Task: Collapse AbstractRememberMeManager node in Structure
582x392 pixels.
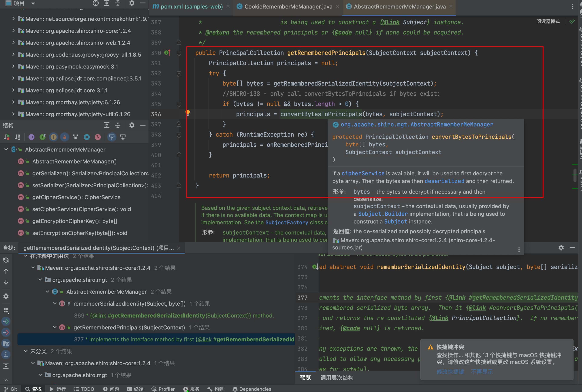Action: point(6,149)
